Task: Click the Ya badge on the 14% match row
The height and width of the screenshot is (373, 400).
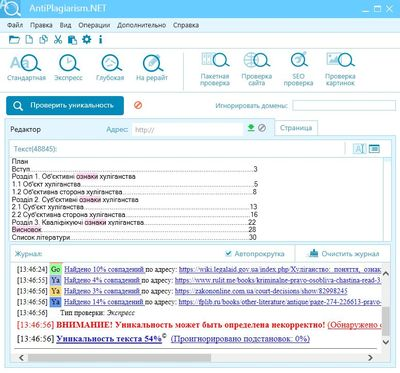Action: point(56,302)
